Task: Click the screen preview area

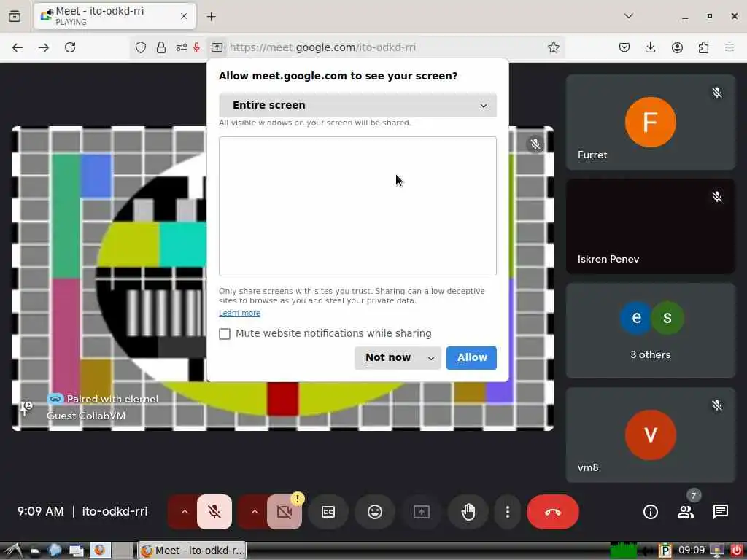Action: click(x=357, y=206)
